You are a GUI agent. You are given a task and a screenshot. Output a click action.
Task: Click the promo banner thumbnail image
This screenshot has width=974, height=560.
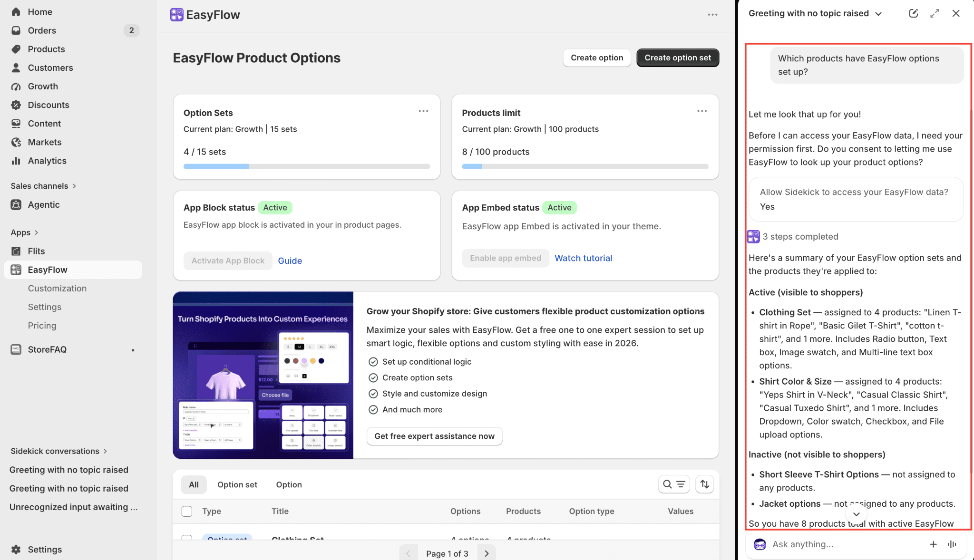[x=263, y=375]
